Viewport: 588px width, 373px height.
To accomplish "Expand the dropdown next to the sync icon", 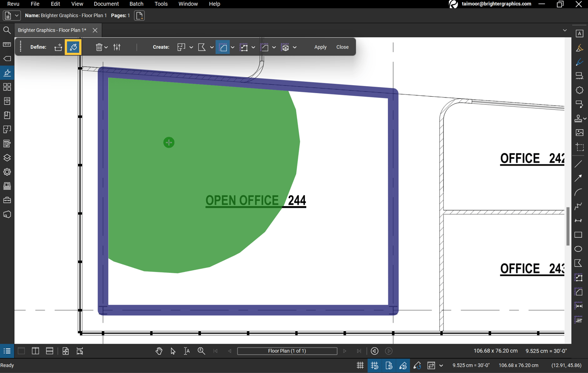I will click(441, 365).
